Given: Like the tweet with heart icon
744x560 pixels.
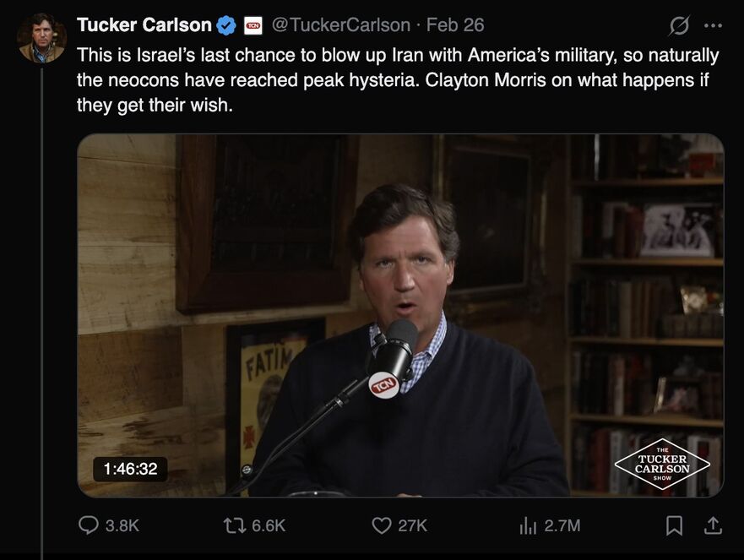Looking at the screenshot, I should [382, 525].
